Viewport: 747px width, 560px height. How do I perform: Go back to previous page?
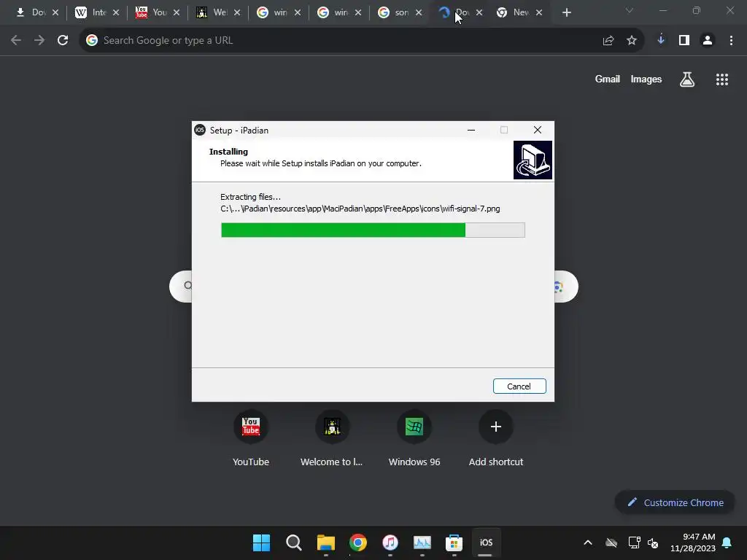coord(16,41)
